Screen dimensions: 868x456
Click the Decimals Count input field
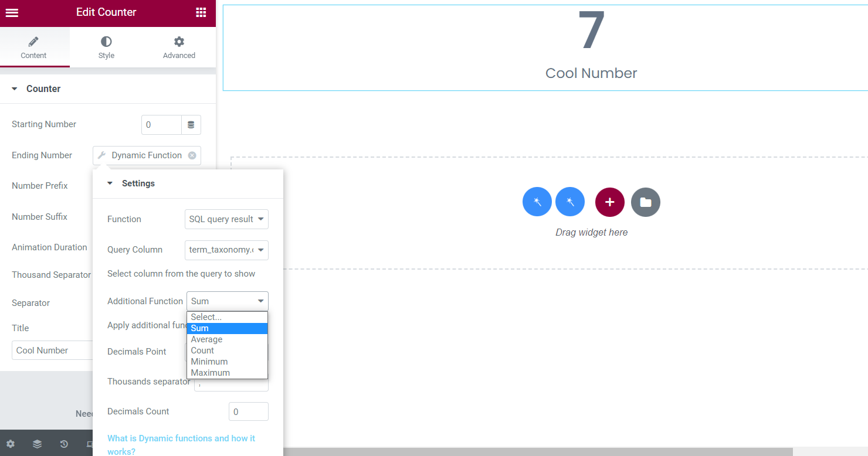[249, 411]
